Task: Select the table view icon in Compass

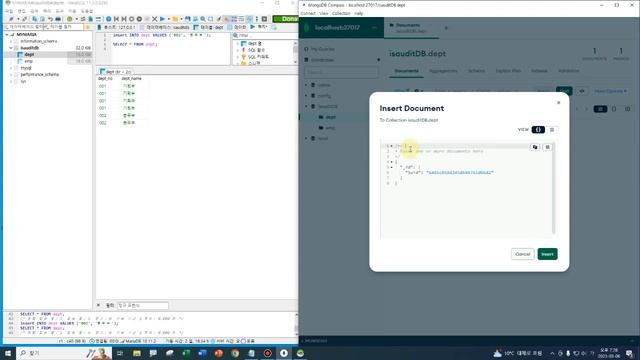Action: [627, 109]
